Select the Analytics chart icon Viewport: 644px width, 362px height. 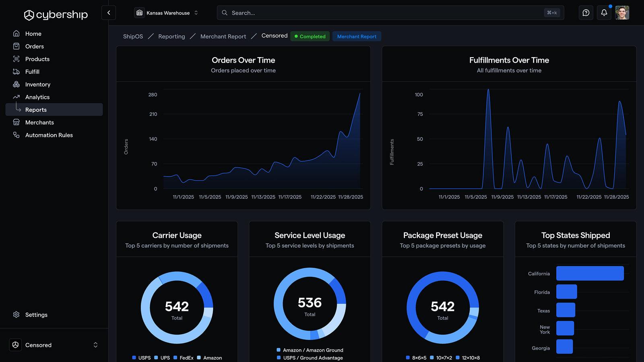[x=16, y=97]
